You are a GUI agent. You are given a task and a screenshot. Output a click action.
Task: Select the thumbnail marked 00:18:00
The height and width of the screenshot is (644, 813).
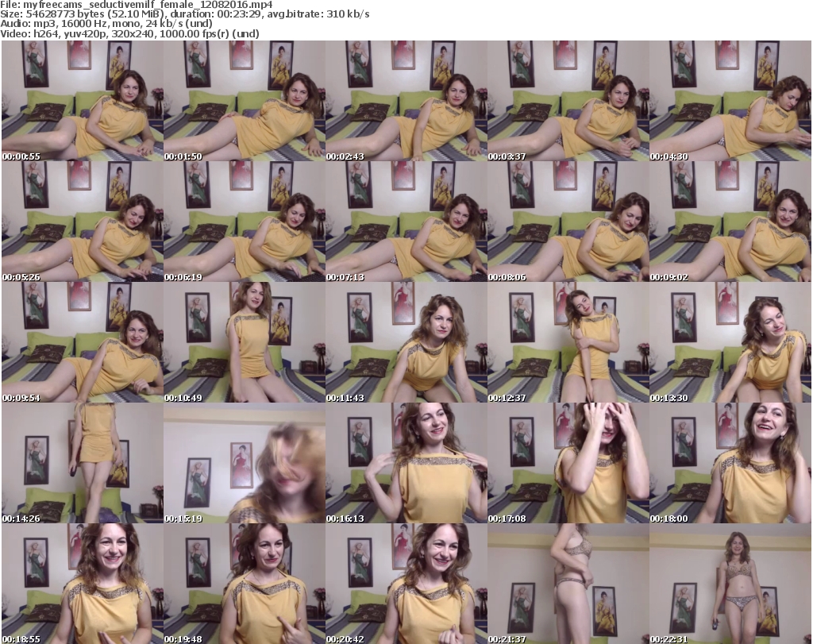(x=730, y=463)
